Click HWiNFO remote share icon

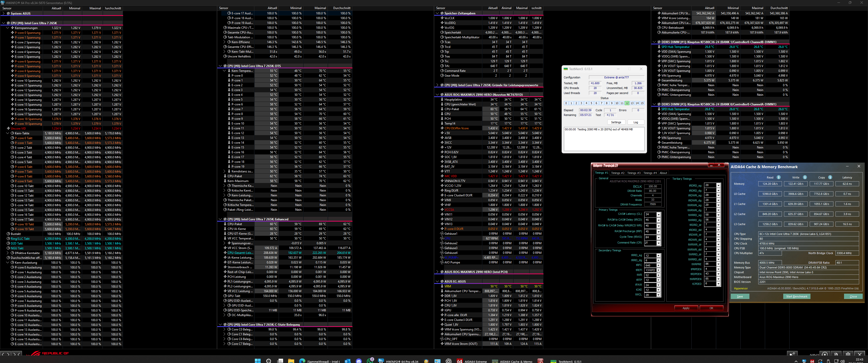pos(792,354)
